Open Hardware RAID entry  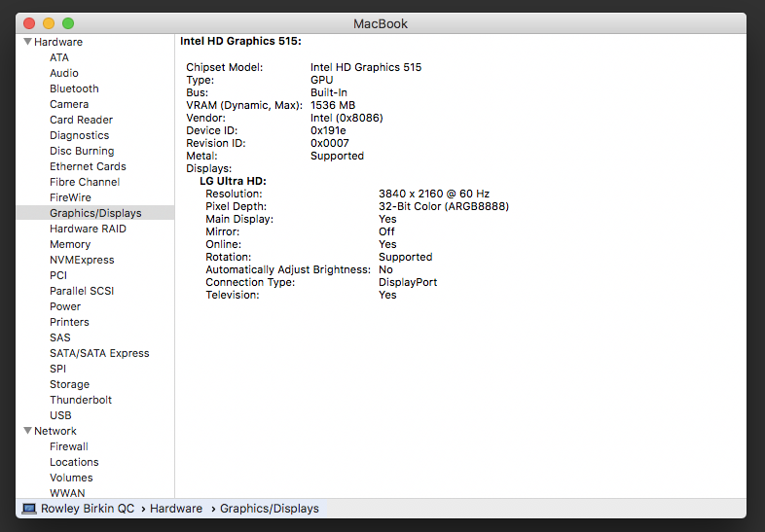(88, 229)
